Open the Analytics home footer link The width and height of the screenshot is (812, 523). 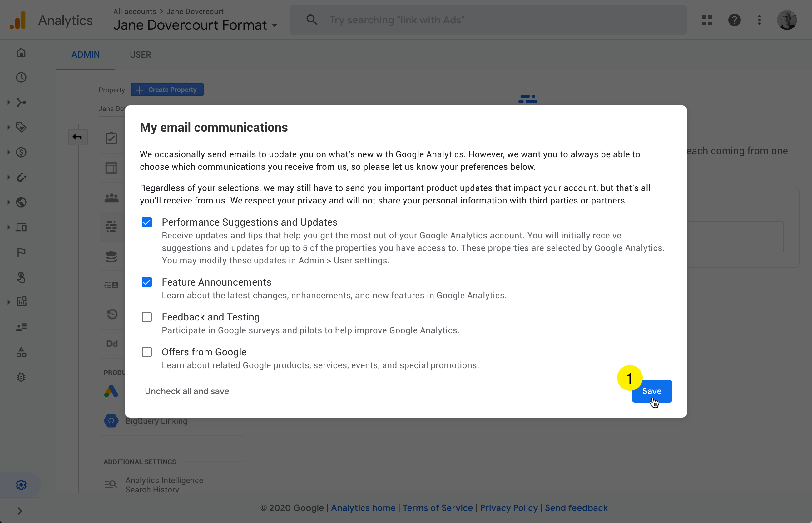point(363,508)
